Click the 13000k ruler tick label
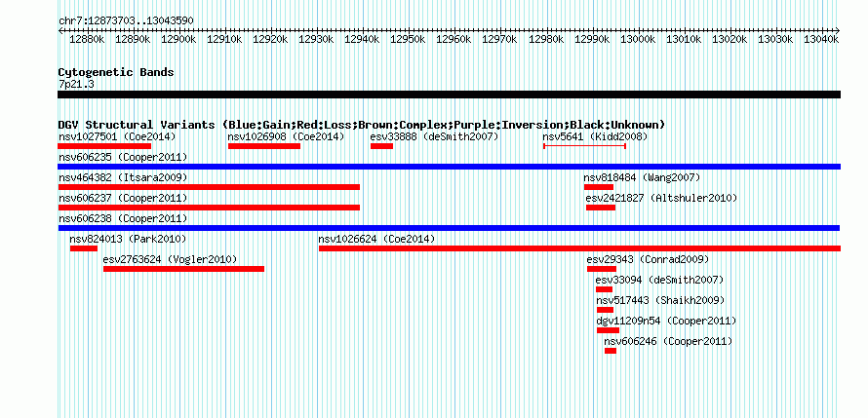868x418 pixels. click(638, 40)
